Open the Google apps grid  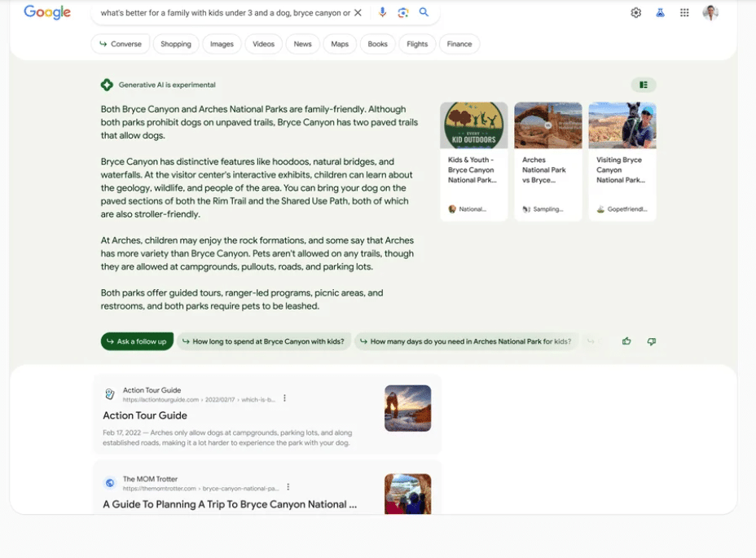684,12
